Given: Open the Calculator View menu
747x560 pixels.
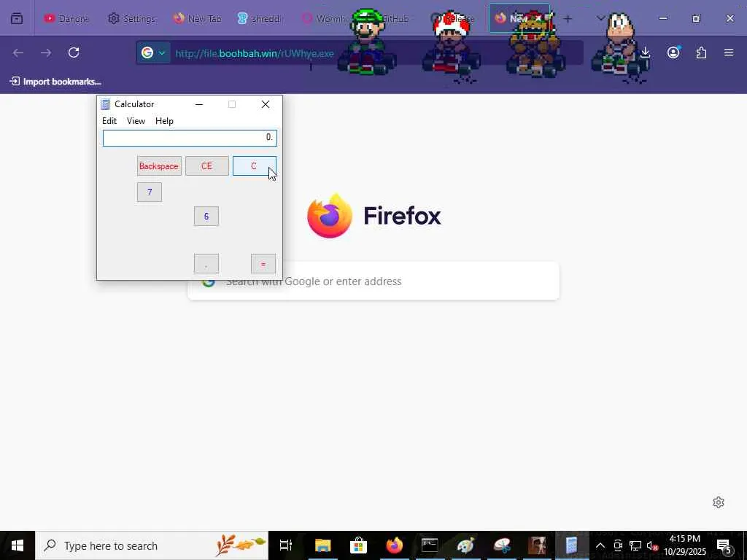Looking at the screenshot, I should (136, 121).
